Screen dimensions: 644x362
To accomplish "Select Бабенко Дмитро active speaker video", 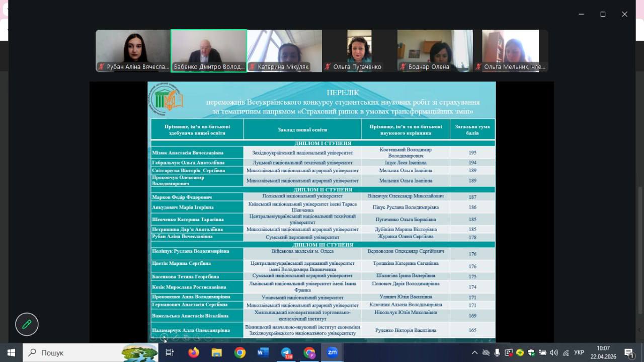I will pyautogui.click(x=209, y=50).
